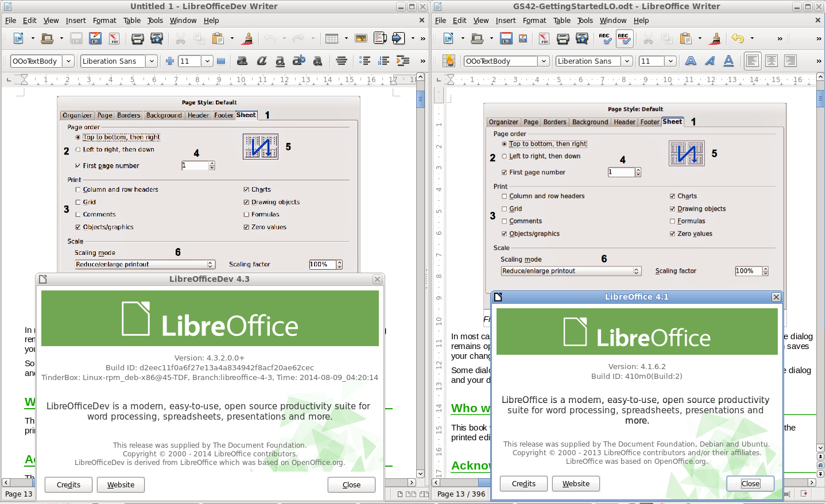Open font size dropdown in left window
Image resolution: width=826 pixels, height=504 pixels.
tap(207, 61)
